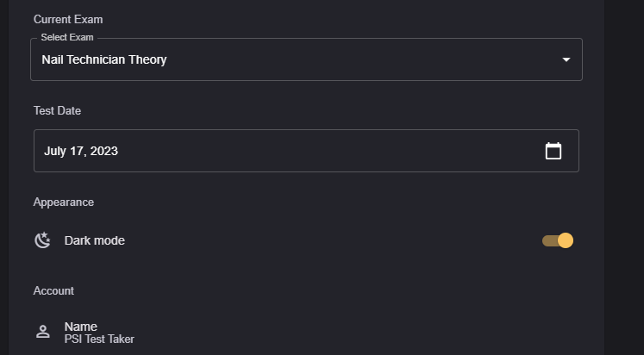This screenshot has width=644, height=355.
Task: Click the Dark mode text label
Action: point(95,240)
